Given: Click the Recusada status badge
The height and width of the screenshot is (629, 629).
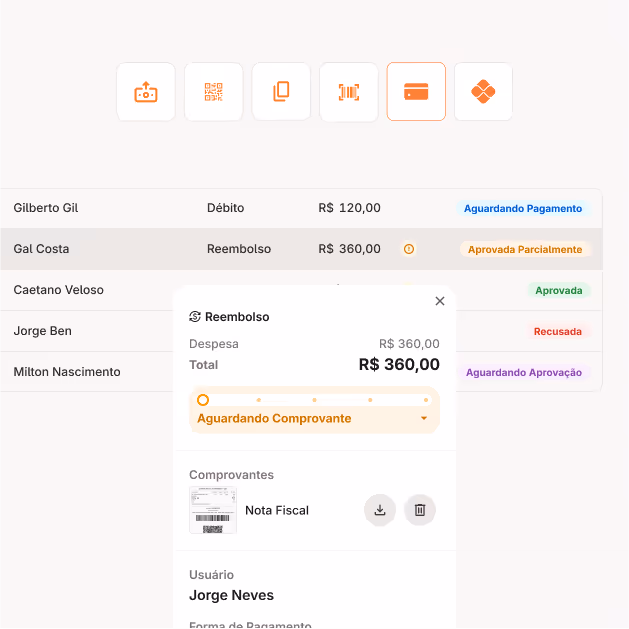Looking at the screenshot, I should click(x=558, y=331).
